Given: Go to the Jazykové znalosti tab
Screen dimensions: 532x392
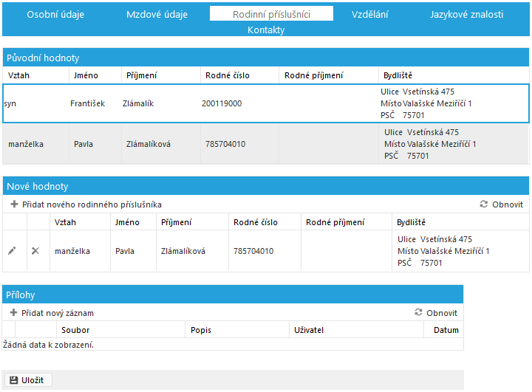Looking at the screenshot, I should [x=466, y=14].
